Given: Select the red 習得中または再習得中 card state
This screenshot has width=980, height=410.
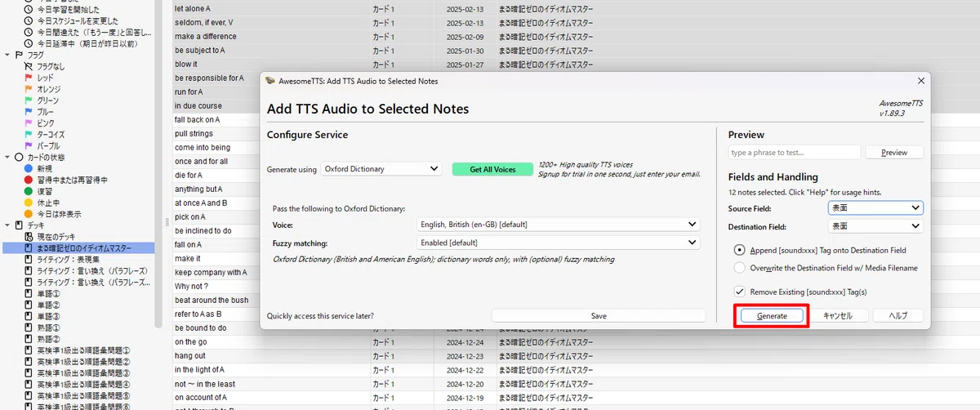Looking at the screenshot, I should click(65, 180).
